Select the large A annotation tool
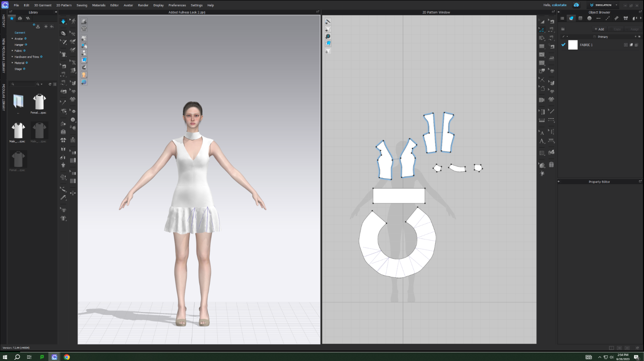Viewport: 644px width, 361px height. click(542, 141)
